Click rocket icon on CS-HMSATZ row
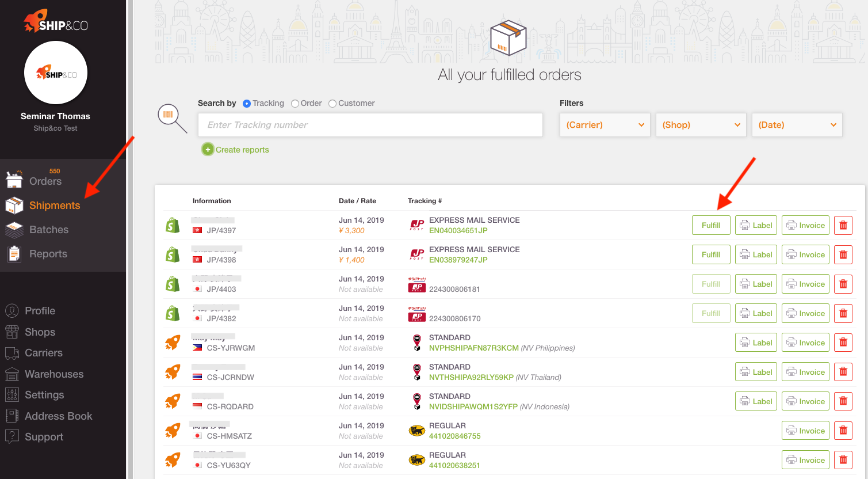Viewport: 868px width, 479px height. (173, 431)
